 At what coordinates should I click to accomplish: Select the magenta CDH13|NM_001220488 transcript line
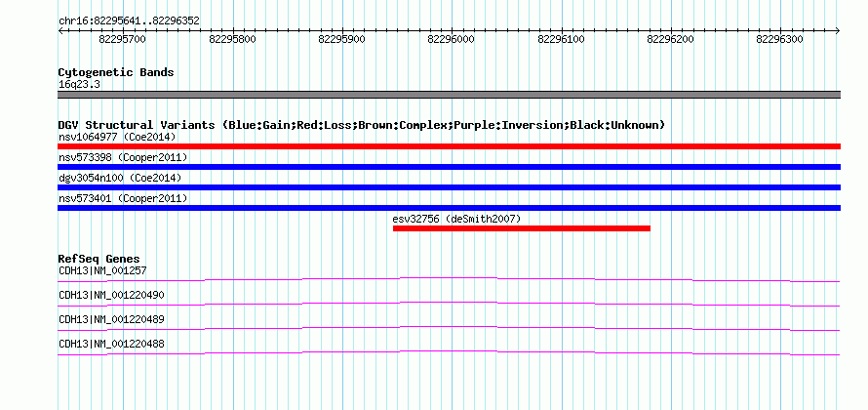tap(449, 353)
